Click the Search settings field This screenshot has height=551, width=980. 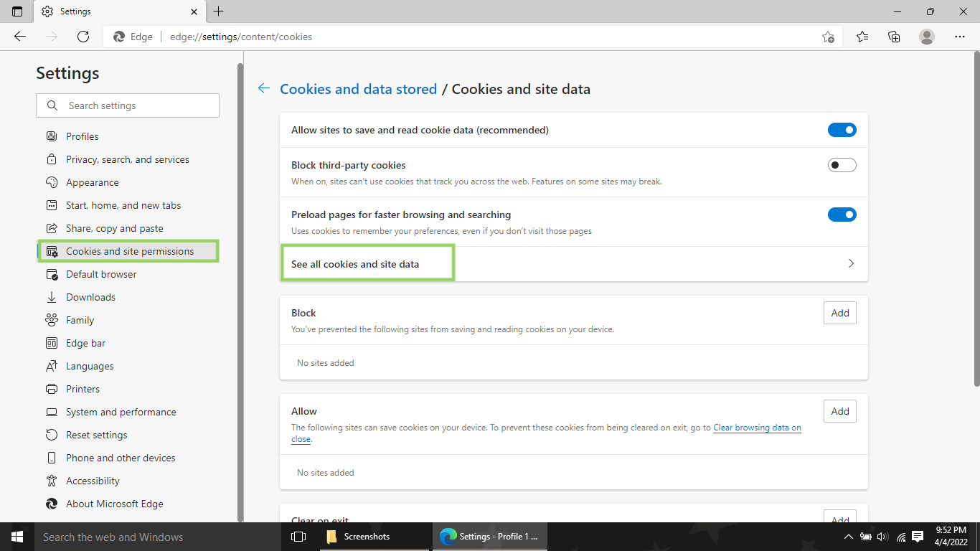pyautogui.click(x=128, y=105)
